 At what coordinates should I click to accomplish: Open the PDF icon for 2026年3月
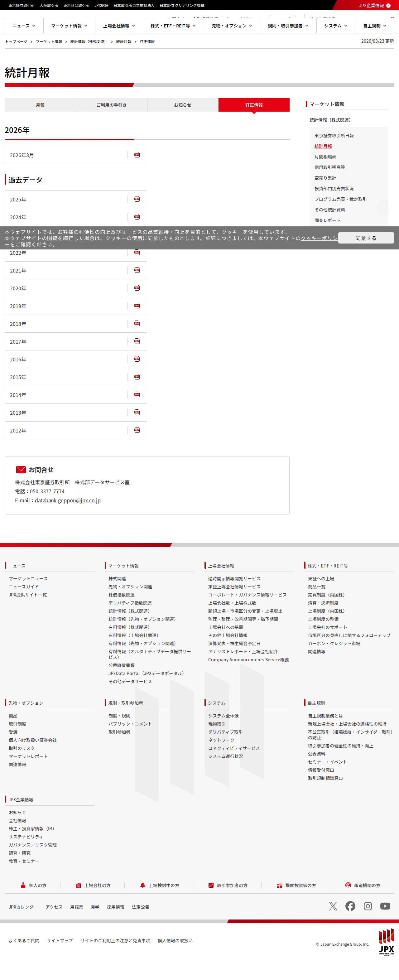(137, 155)
